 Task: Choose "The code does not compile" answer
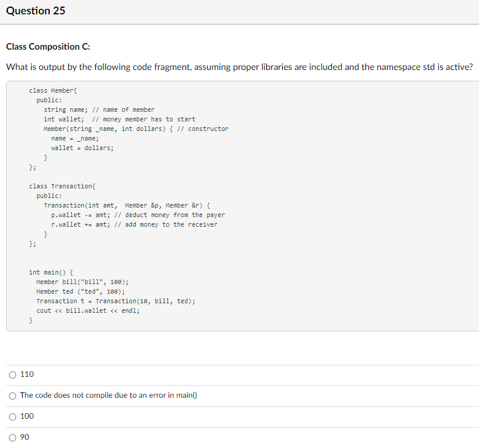click(x=13, y=396)
